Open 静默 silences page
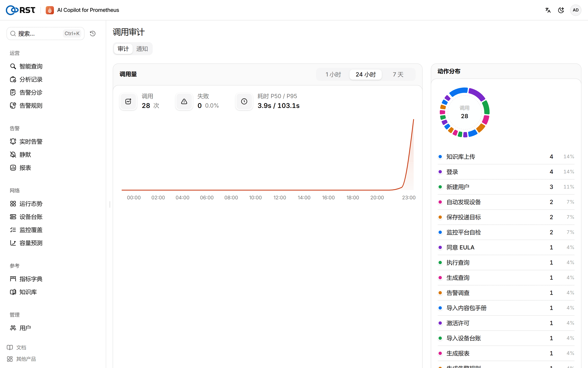The width and height of the screenshot is (588, 368). tap(20, 155)
